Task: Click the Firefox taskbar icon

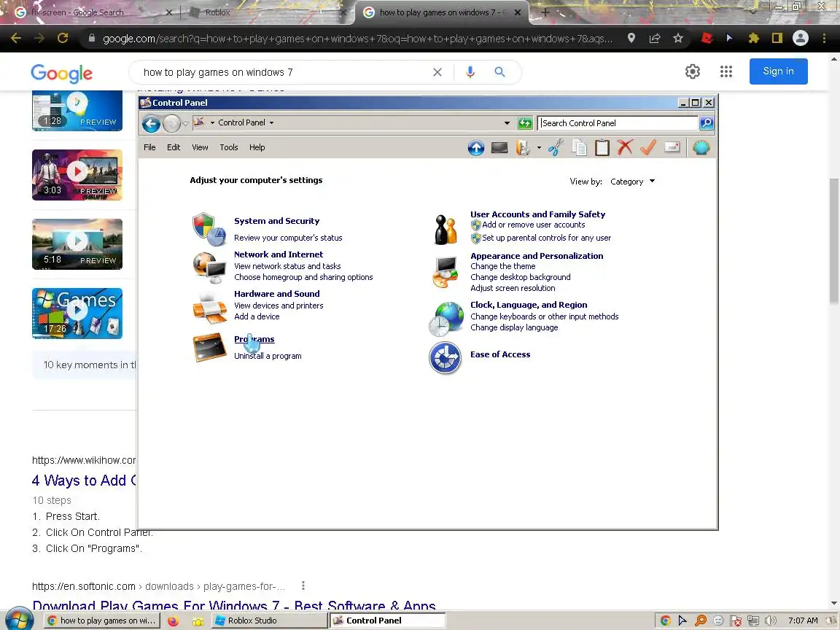Action: tap(173, 621)
